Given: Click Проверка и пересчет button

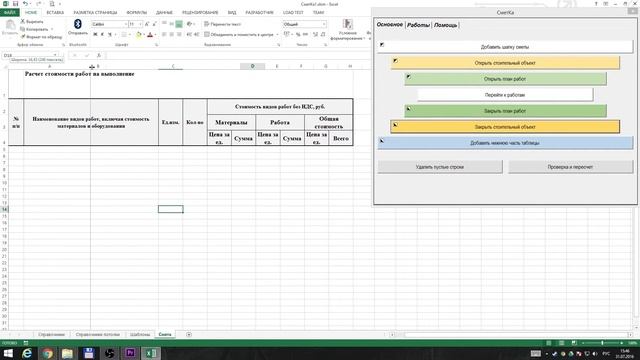Looking at the screenshot, I should (570, 167).
